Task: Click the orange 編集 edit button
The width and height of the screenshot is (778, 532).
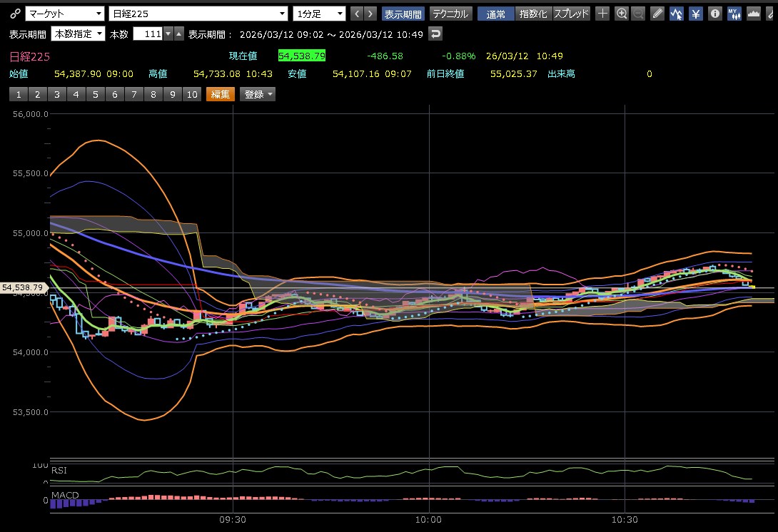Action: (x=220, y=94)
